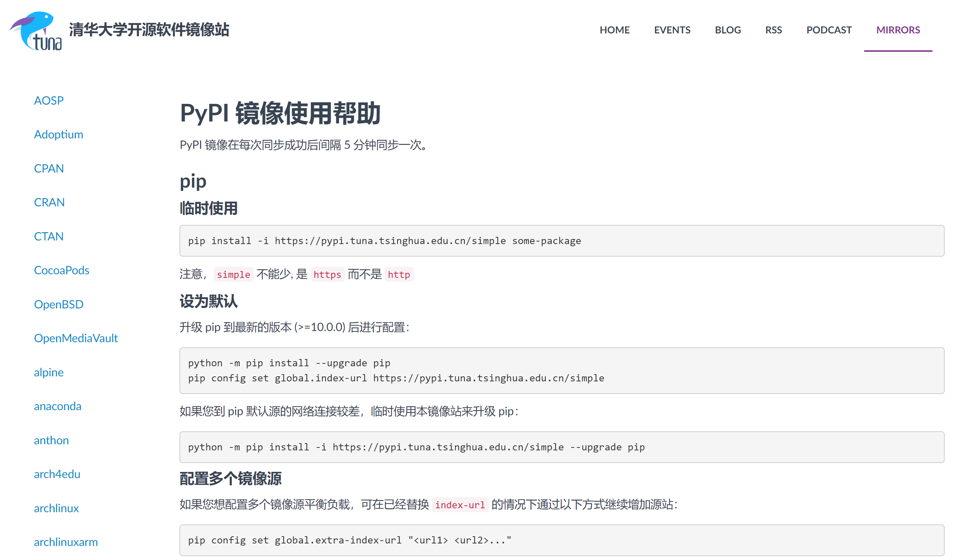The height and width of the screenshot is (560, 967).
Task: Open OpenBSD mirror help
Action: click(x=59, y=304)
